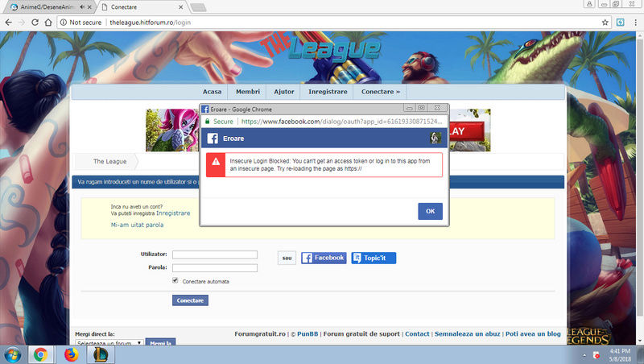Minimize the Eroare popup window

point(409,108)
